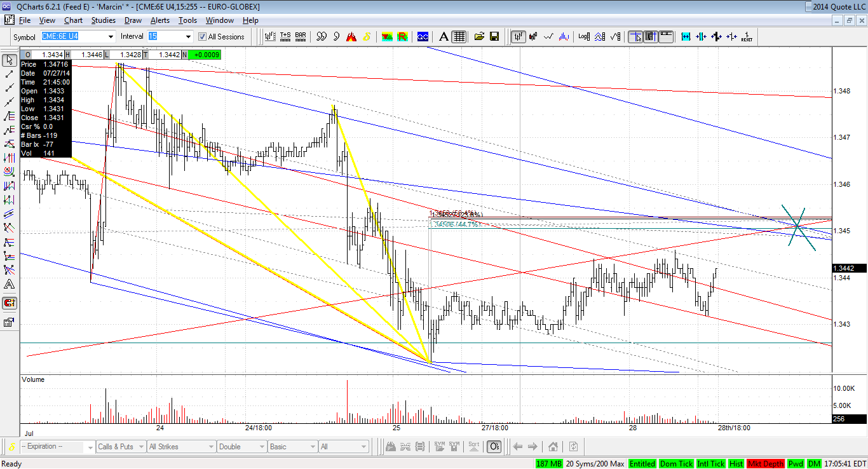Open the red 'R' toolbar icon
The height and width of the screenshot is (469, 868).
point(402,36)
